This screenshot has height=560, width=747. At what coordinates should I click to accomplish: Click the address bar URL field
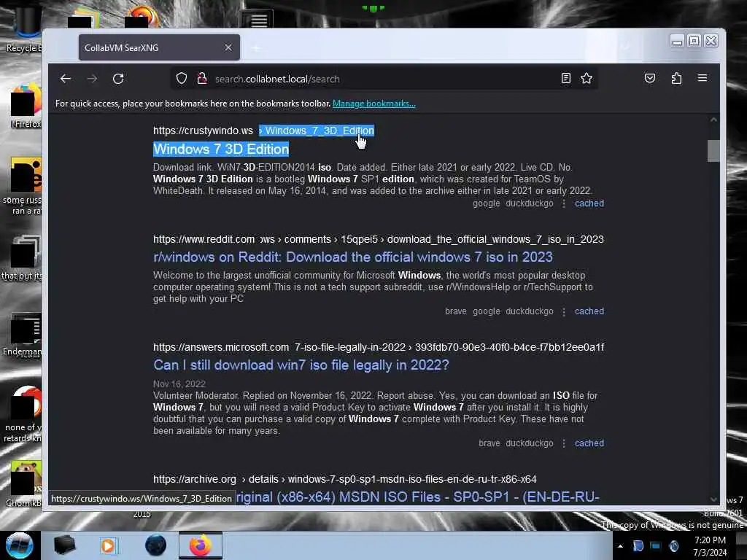[384, 79]
